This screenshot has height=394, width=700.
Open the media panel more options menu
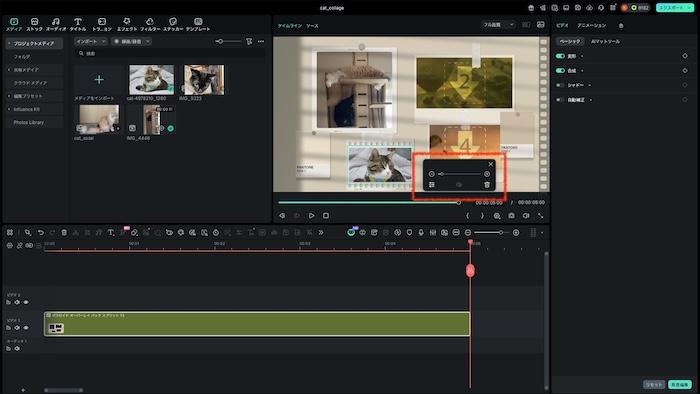coord(261,41)
